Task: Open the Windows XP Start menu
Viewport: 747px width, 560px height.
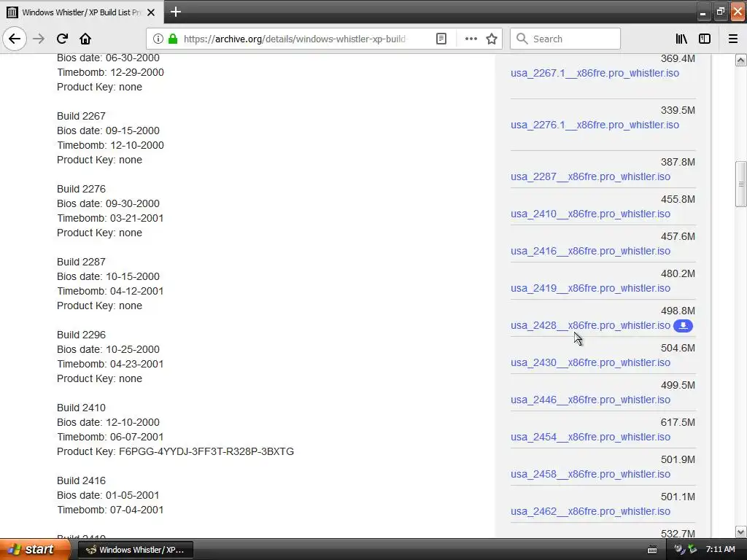Action: (x=35, y=549)
